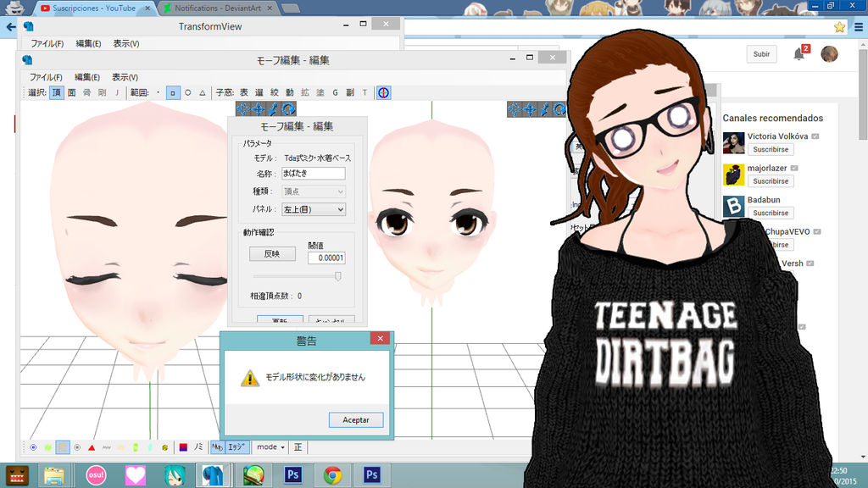The width and height of the screenshot is (868, 488).
Task: Click the 反映 apply button
Action: [x=272, y=253]
